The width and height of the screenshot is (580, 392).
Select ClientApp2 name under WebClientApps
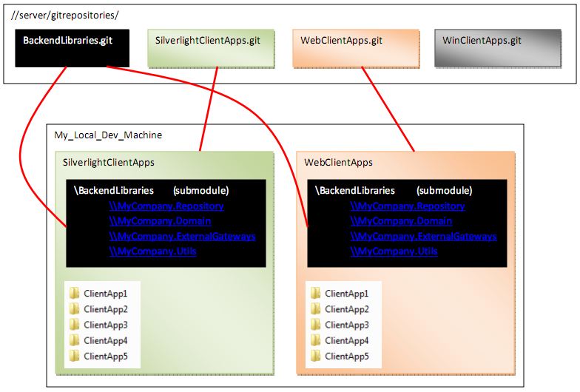tap(347, 309)
